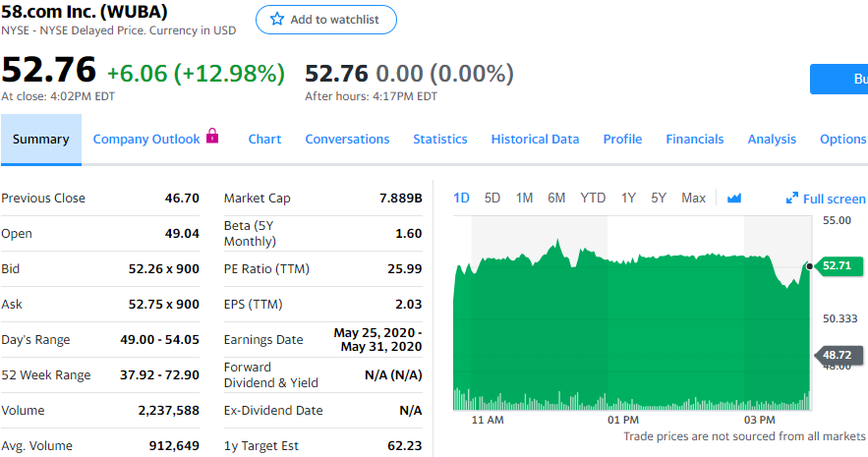Open the Chart tab

(264, 140)
